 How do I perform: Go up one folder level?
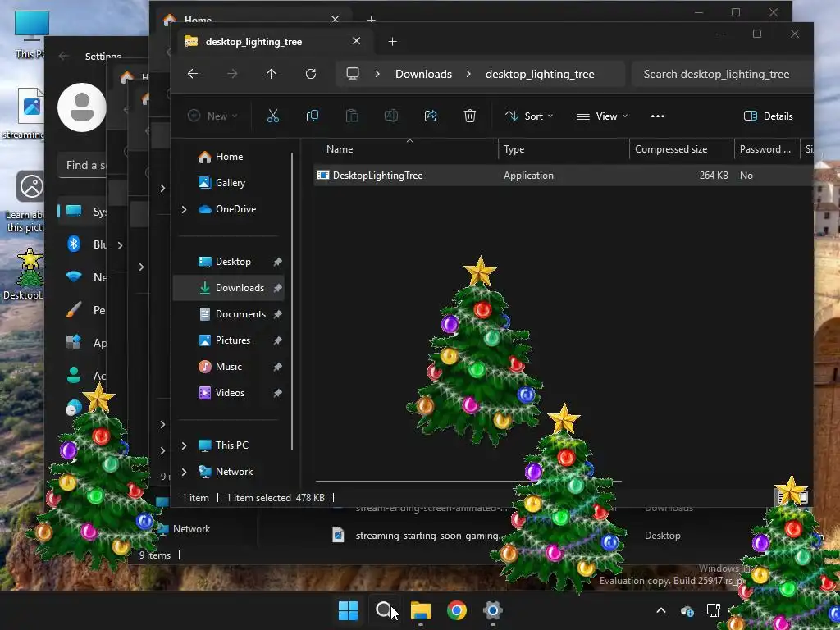click(272, 74)
